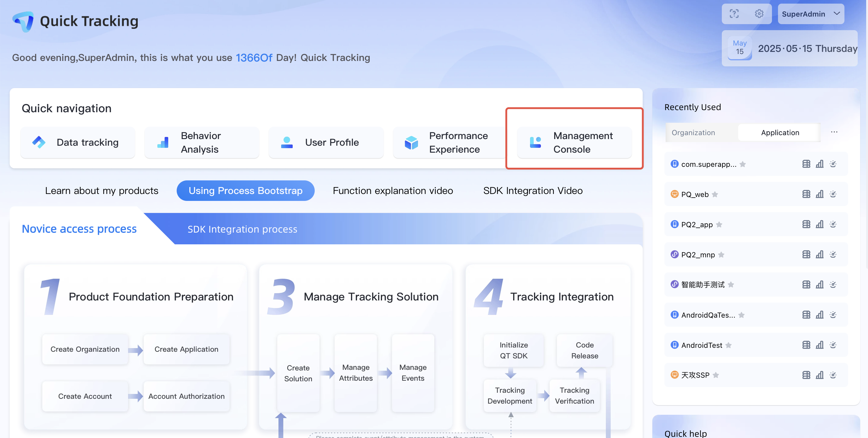The height and width of the screenshot is (438, 868).
Task: Open bar chart icon for 智能助手测试
Action: tap(819, 284)
